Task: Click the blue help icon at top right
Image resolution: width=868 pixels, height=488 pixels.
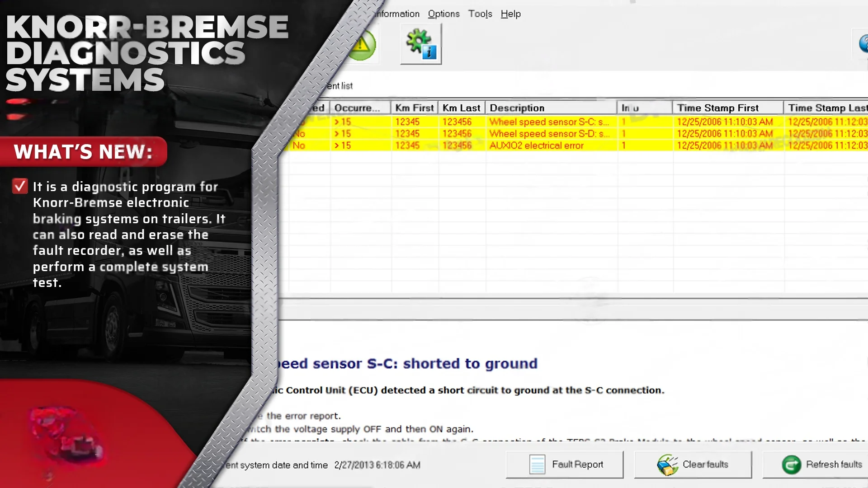Action: point(863,44)
